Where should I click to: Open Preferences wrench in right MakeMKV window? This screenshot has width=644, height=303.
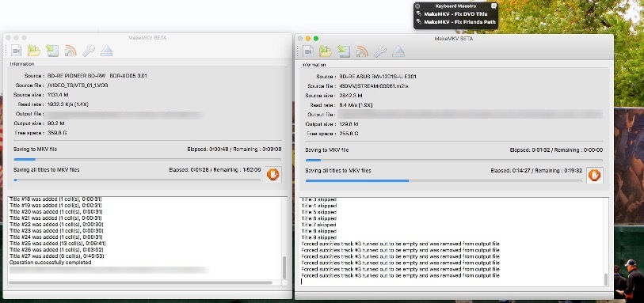380,51
